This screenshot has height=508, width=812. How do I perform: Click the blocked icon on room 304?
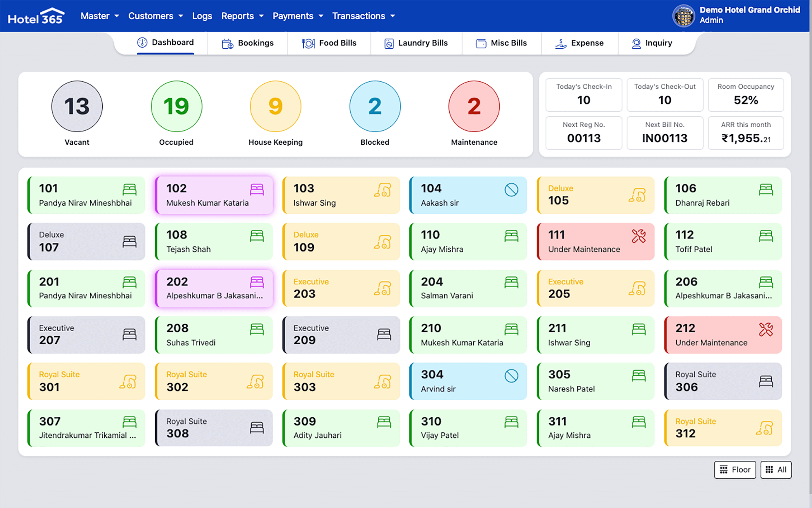click(x=511, y=376)
